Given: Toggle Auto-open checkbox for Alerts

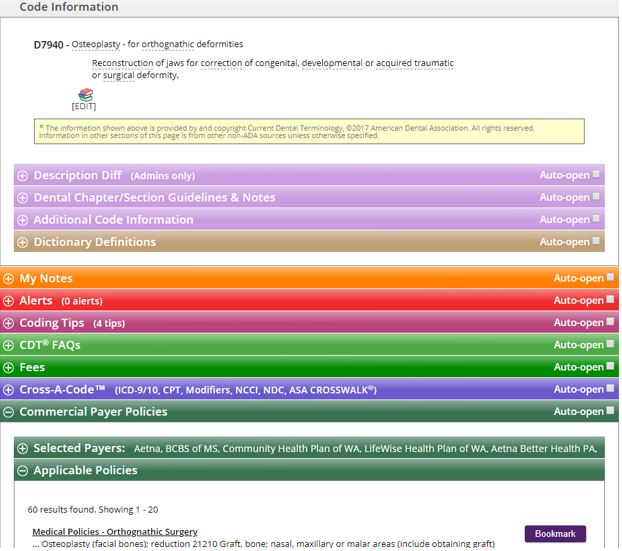Looking at the screenshot, I should (x=610, y=299).
